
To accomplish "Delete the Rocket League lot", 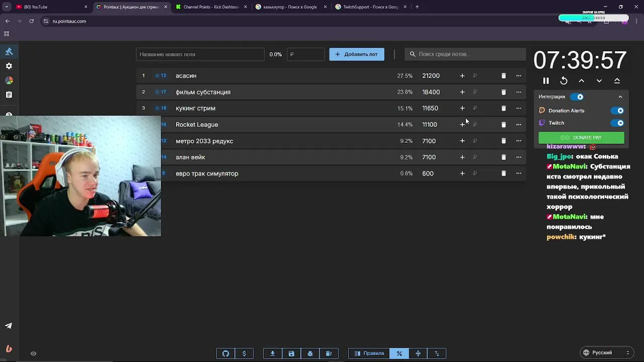I will point(504,125).
